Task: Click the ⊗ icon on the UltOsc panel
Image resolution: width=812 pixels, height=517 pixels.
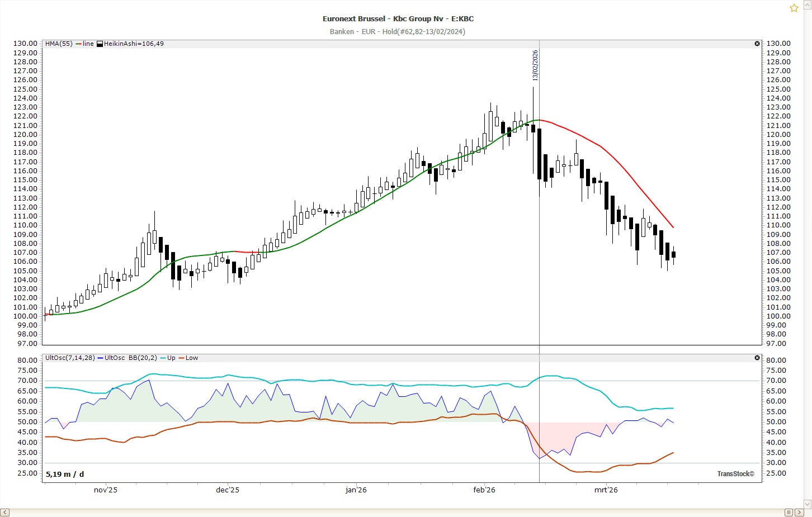Action: pyautogui.click(x=757, y=358)
